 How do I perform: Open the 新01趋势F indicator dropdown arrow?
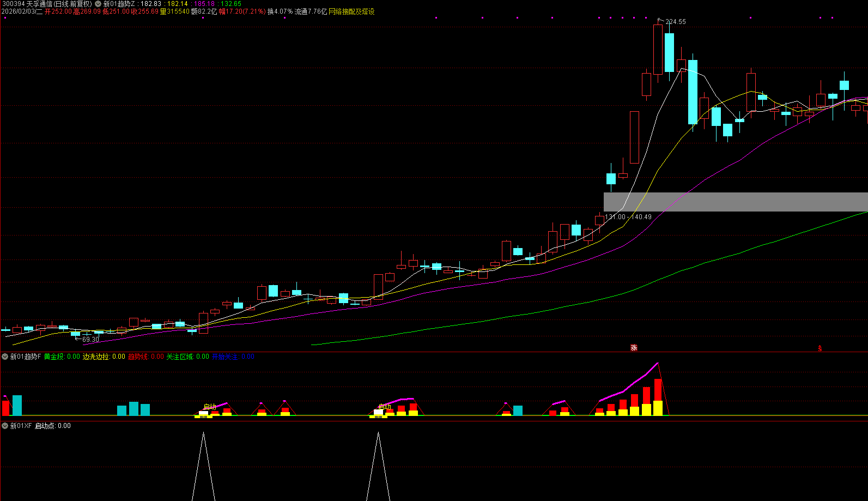click(5, 357)
